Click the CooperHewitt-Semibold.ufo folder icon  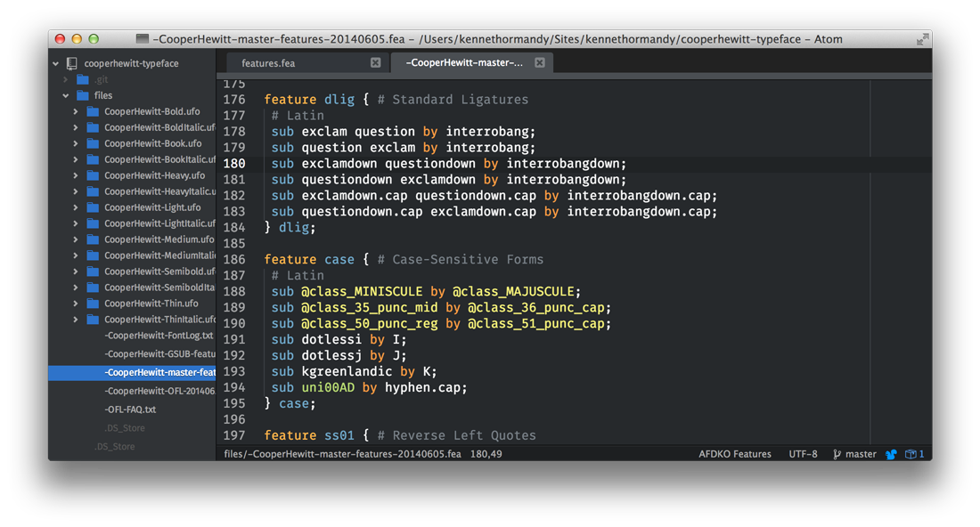tap(93, 272)
